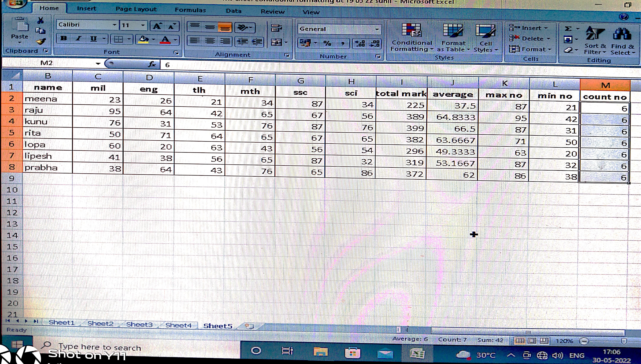Open the Calibri font name dropdown
641x364 pixels.
tap(114, 25)
